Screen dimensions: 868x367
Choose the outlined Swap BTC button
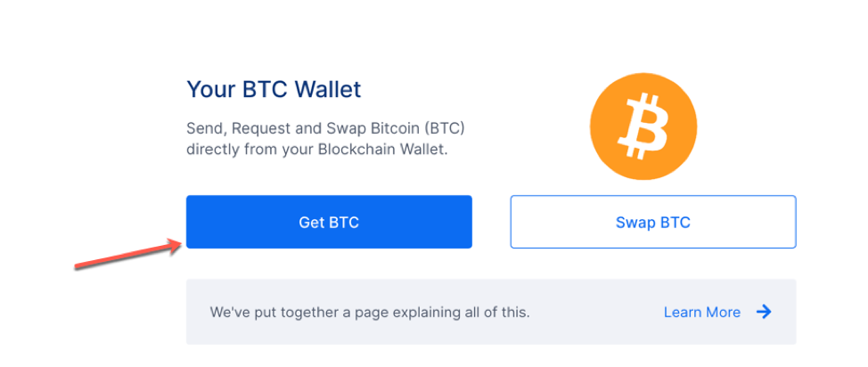[x=653, y=222]
